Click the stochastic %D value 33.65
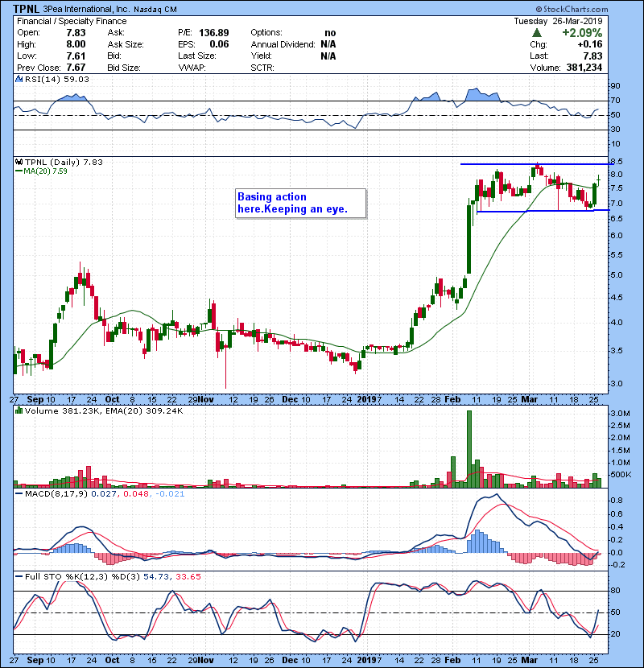 tap(188, 577)
